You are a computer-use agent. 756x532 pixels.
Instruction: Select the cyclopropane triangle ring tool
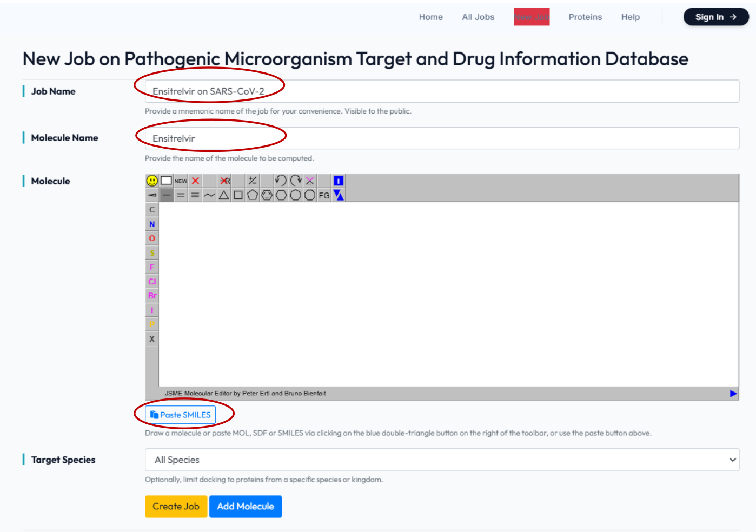224,195
